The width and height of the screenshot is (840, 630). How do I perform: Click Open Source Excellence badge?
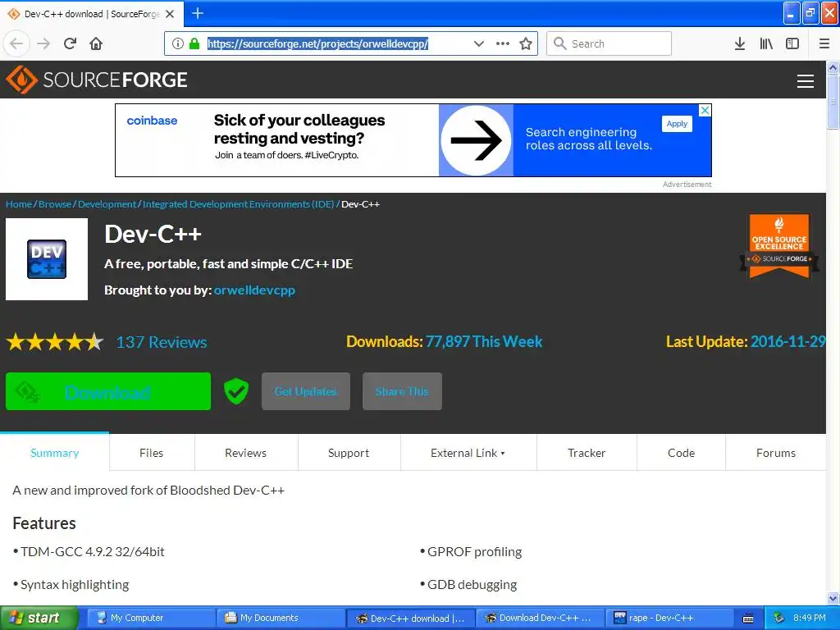(x=779, y=246)
